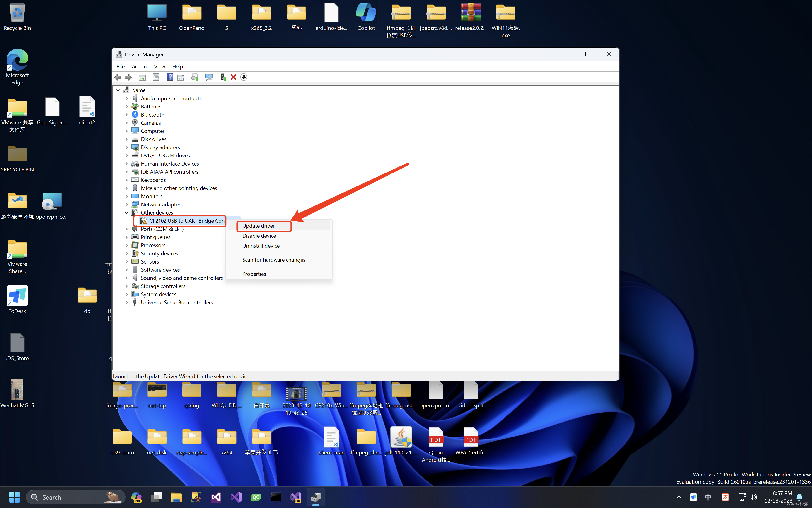Select the release2.0.2 archive icon
This screenshot has width=812, height=508.
[470, 17]
